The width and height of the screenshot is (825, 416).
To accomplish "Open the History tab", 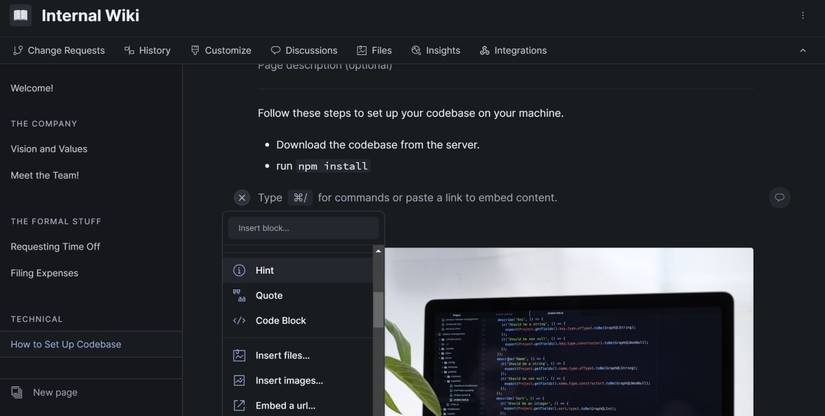I will (x=147, y=50).
